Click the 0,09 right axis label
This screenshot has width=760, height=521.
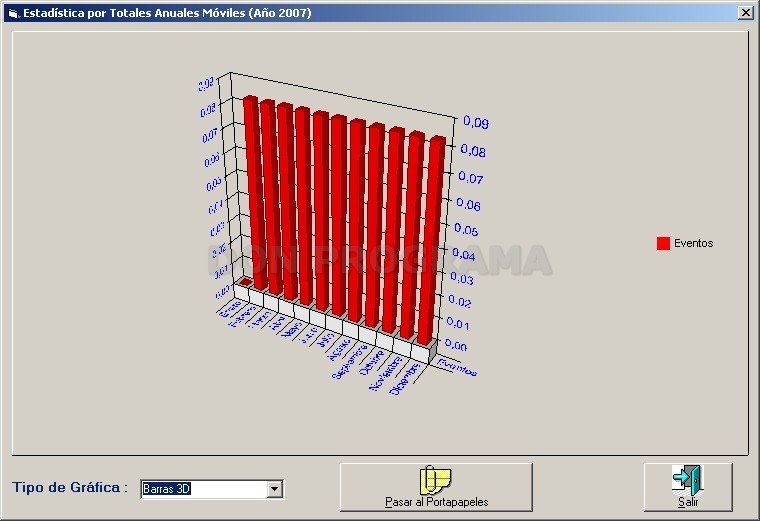[x=475, y=122]
